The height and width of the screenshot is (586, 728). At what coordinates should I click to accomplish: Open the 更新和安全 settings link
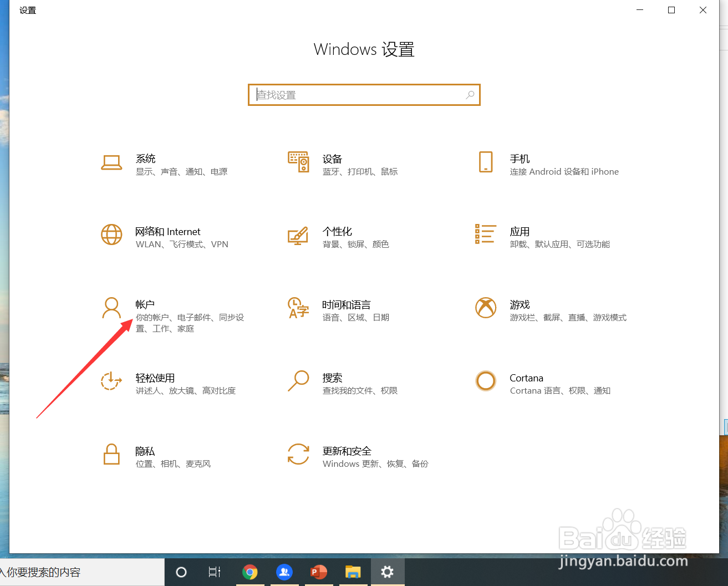pyautogui.click(x=347, y=451)
